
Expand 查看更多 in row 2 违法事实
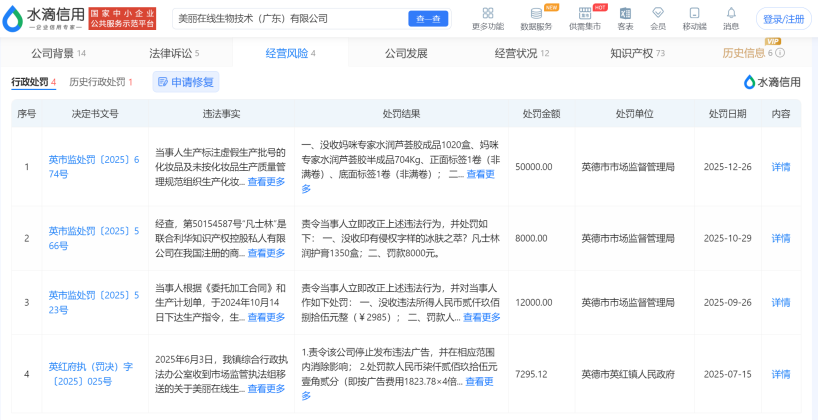click(266, 253)
